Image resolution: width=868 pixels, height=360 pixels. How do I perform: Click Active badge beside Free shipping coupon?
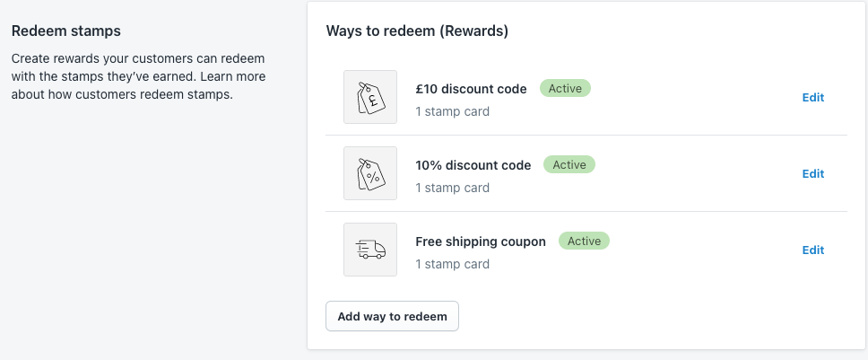pos(584,241)
